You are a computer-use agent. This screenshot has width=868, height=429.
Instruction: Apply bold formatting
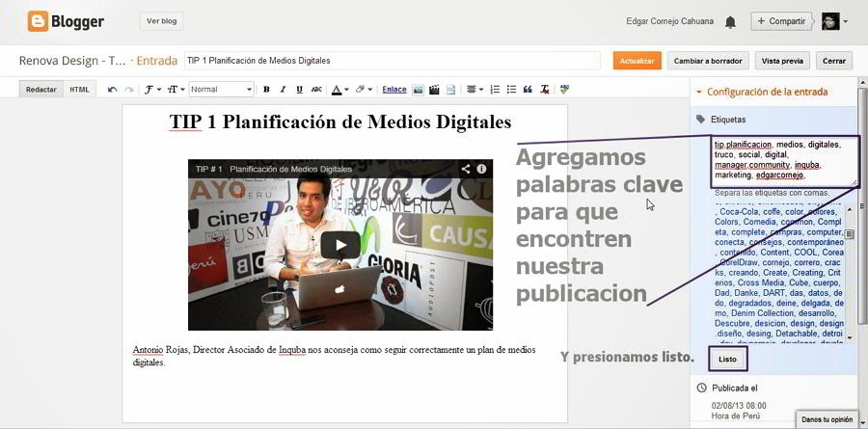[x=266, y=89]
